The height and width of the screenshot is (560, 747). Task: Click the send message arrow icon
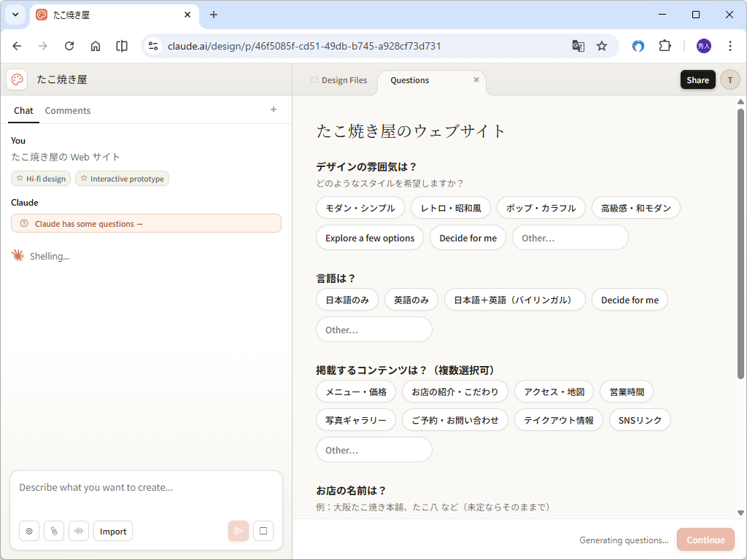coord(238,531)
